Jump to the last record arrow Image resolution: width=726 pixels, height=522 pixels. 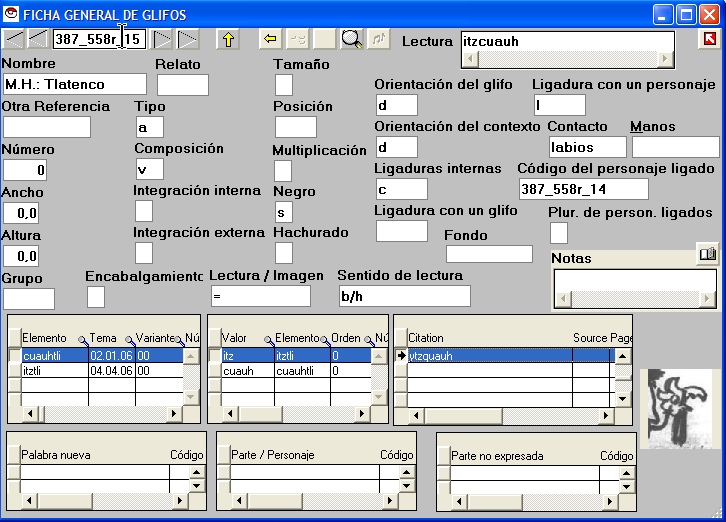(187, 40)
